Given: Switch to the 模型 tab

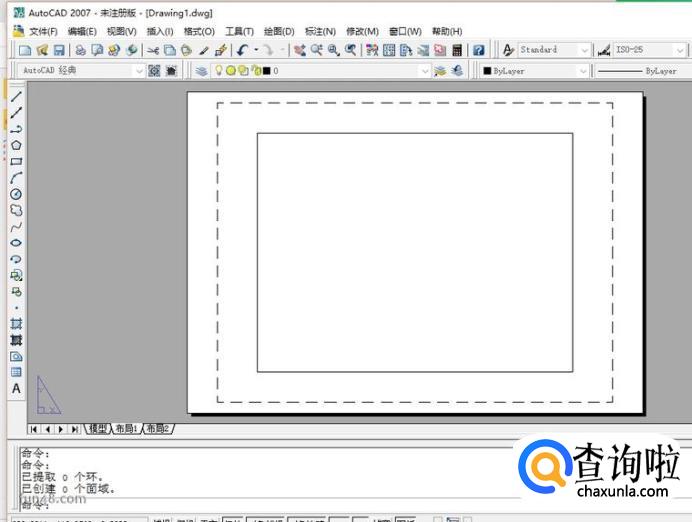Looking at the screenshot, I should click(97, 428).
